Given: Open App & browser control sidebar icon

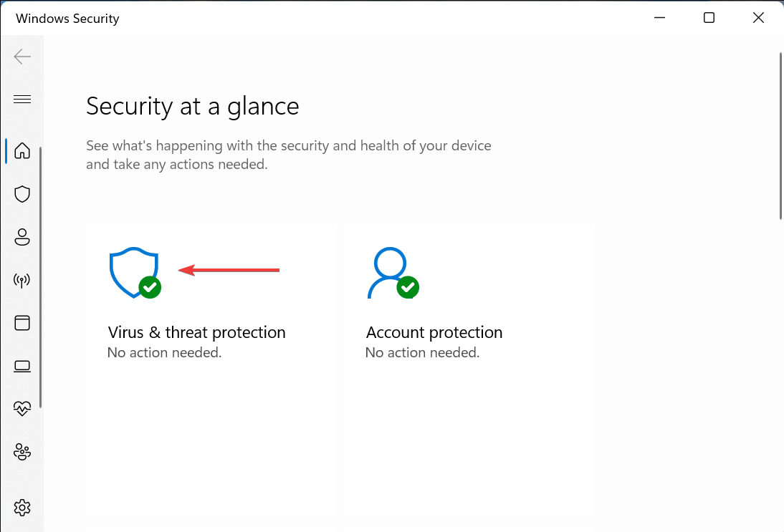Looking at the screenshot, I should 22,323.
